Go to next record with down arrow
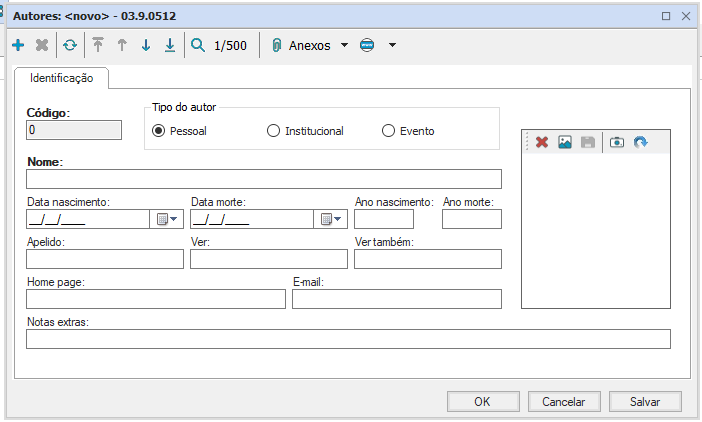This screenshot has width=702, height=422. click(x=145, y=45)
